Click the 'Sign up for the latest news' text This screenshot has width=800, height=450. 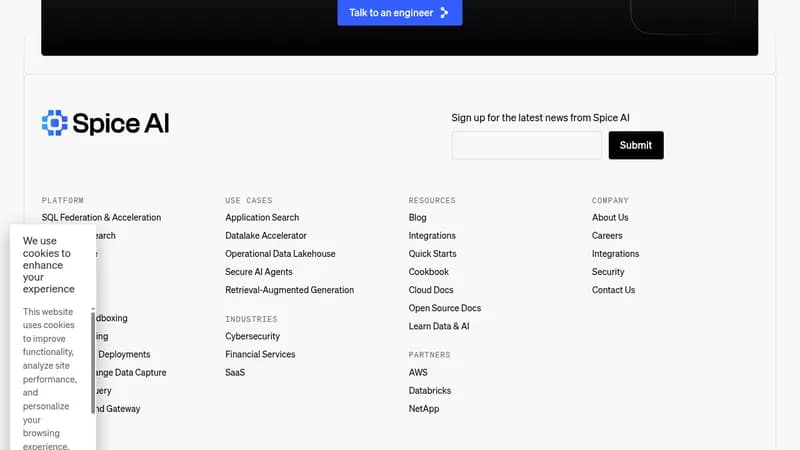coord(540,118)
